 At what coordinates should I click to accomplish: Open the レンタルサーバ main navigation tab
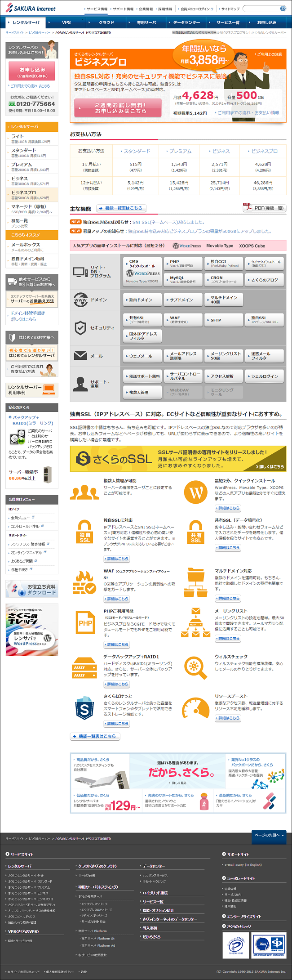(26, 22)
